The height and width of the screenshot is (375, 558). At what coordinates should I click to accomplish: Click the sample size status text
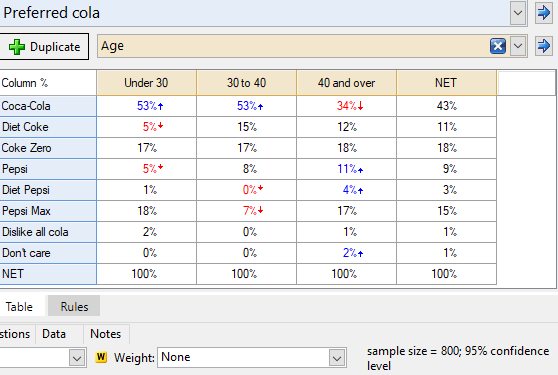click(x=458, y=358)
